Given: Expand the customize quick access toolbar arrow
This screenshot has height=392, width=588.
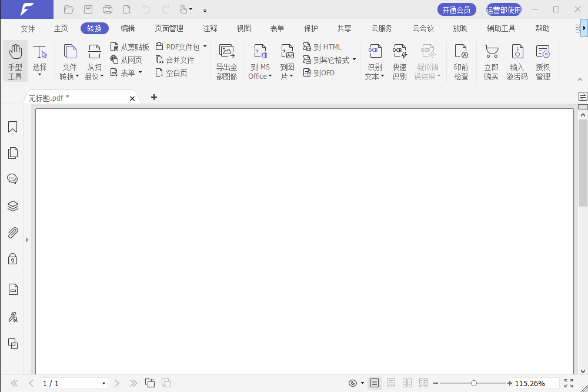Looking at the screenshot, I should pyautogui.click(x=205, y=11).
